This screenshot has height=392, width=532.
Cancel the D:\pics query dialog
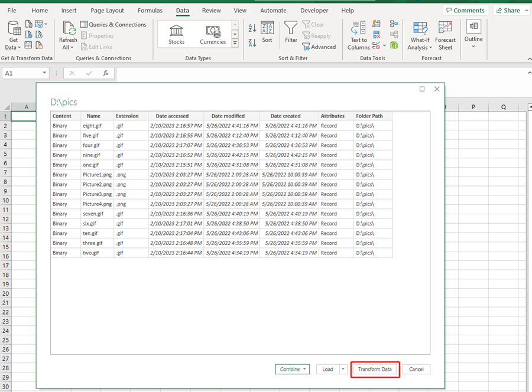click(x=416, y=369)
